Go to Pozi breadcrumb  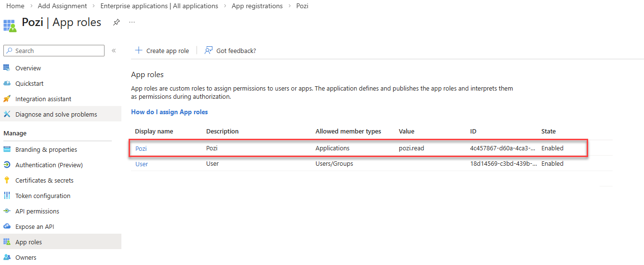302,6
